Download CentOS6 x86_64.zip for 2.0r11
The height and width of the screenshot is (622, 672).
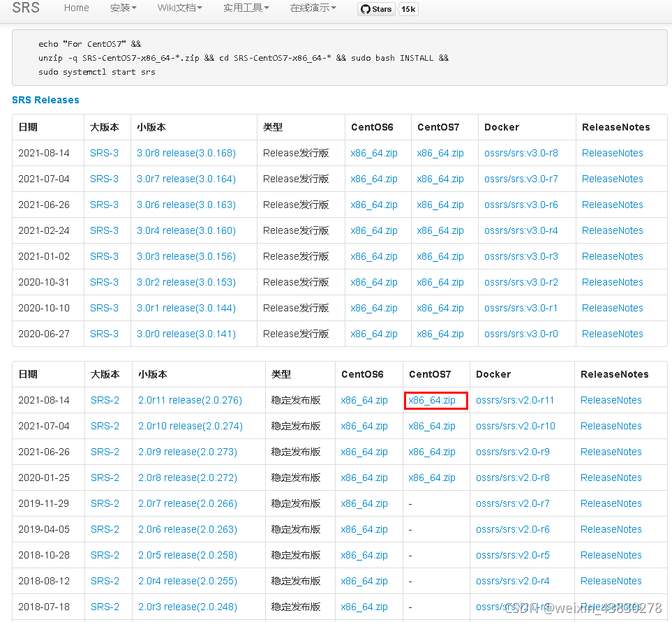point(364,401)
